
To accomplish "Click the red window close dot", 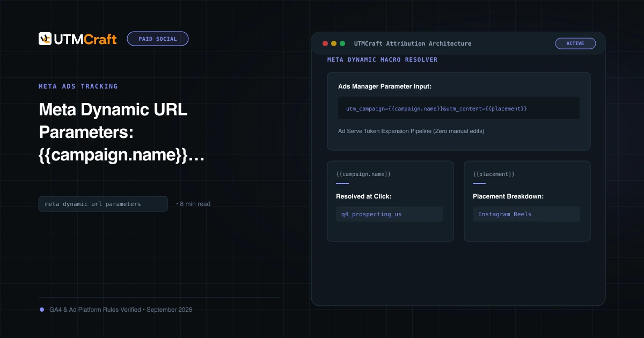I will pyautogui.click(x=325, y=43).
